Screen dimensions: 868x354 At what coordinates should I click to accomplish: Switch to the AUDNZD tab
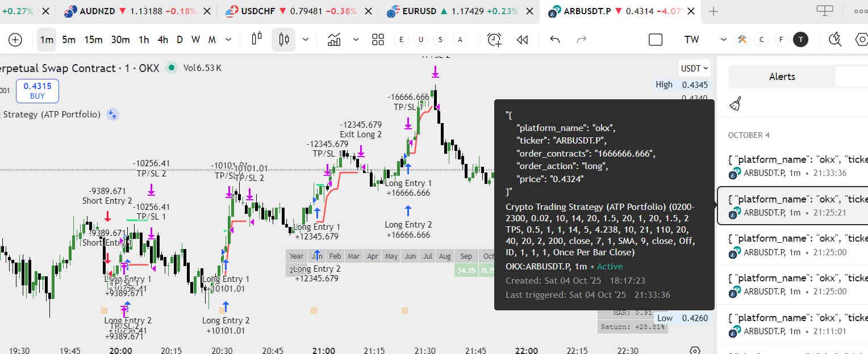point(136,11)
